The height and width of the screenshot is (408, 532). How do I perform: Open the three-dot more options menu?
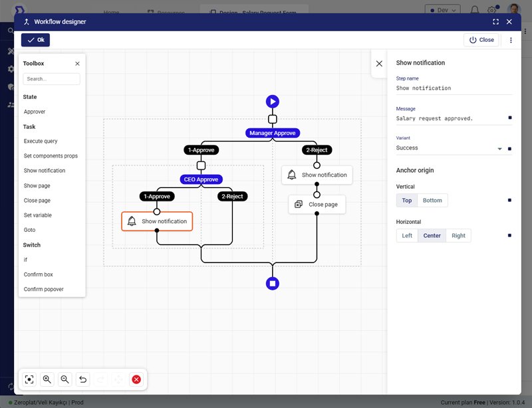[x=511, y=40]
